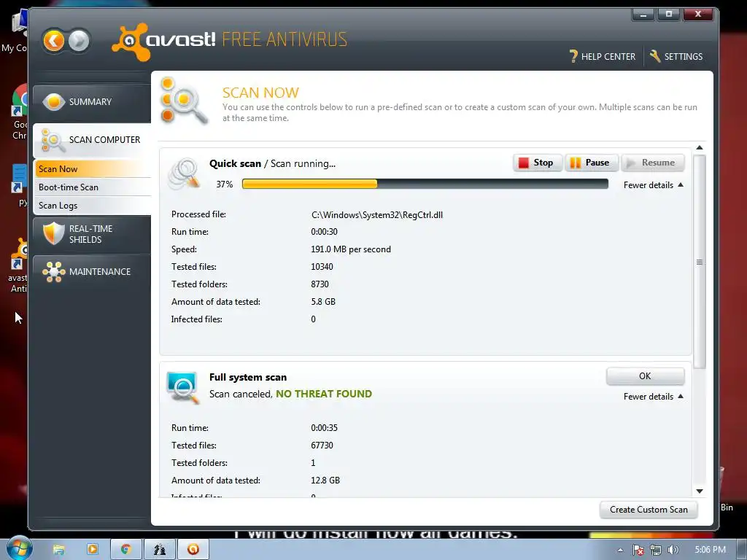Screen dimensions: 747x560
Task: Click the scroll up arrow
Action: click(x=700, y=147)
